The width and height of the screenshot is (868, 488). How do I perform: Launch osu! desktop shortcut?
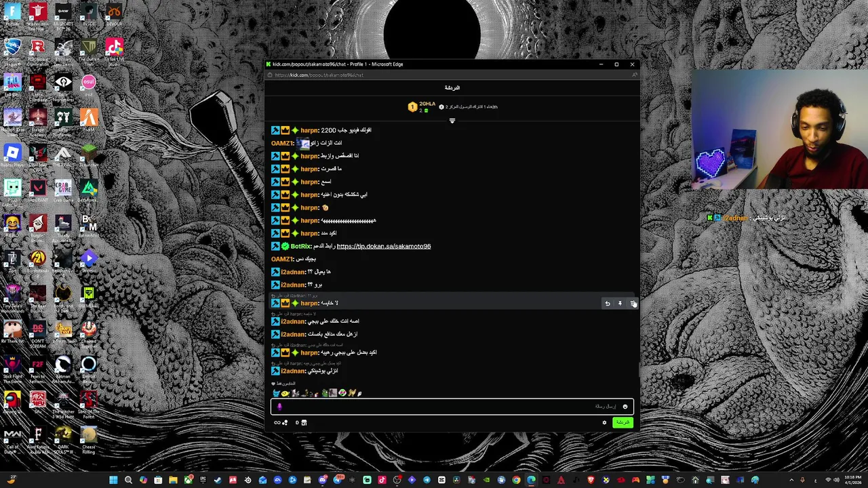pyautogui.click(x=89, y=86)
